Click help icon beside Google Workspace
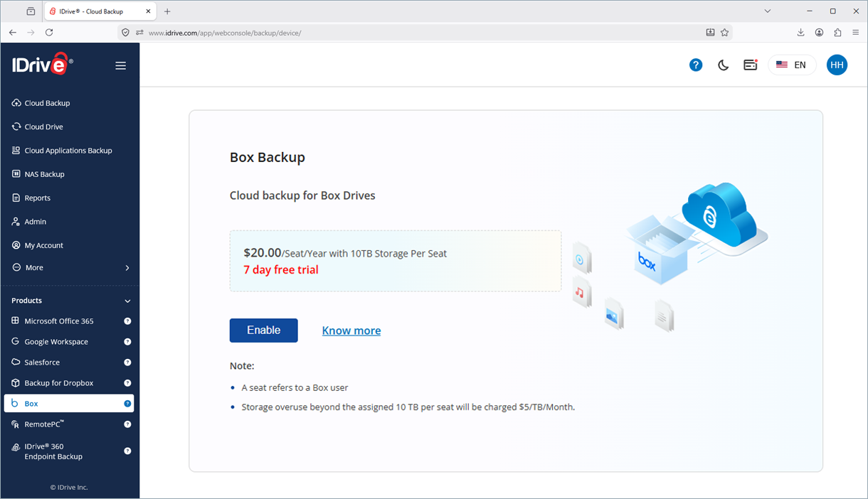Image resolution: width=868 pixels, height=499 pixels. (127, 342)
